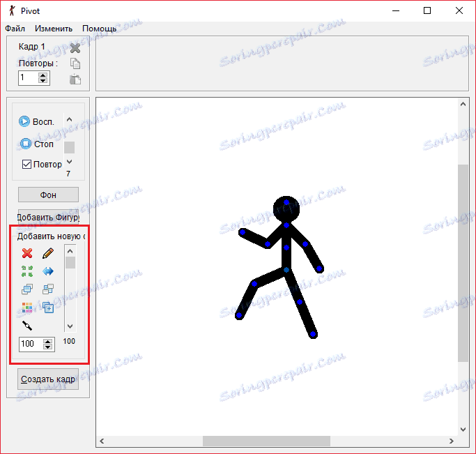The height and width of the screenshot is (454, 476).
Task: Click the figure scale scrollbar thumb
Action: pyautogui.click(x=70, y=263)
